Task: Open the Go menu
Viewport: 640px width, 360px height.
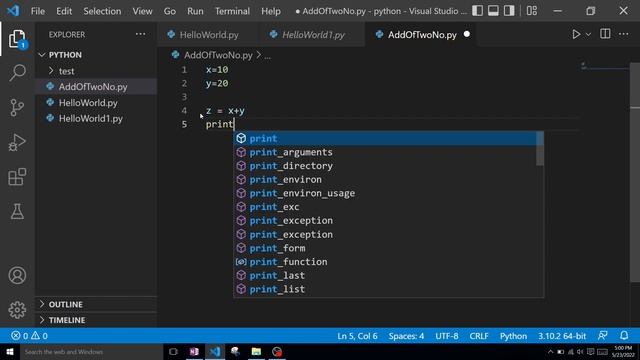Action: [x=170, y=11]
